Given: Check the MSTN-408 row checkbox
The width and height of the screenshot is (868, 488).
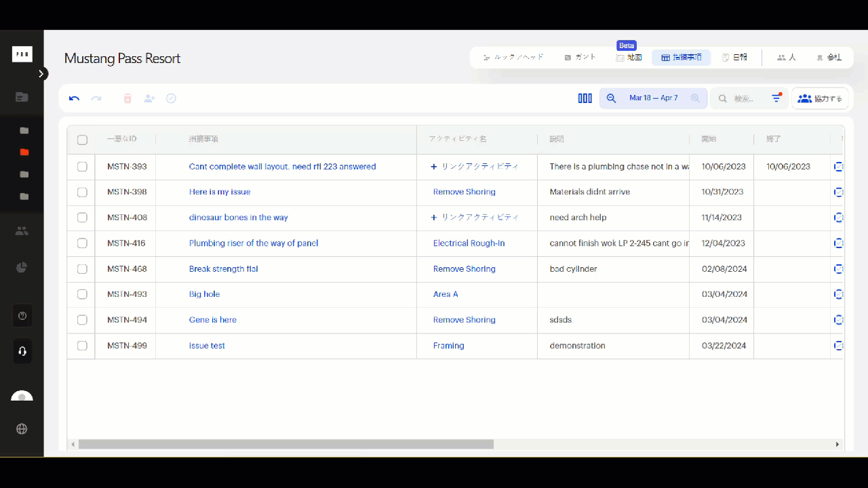Looking at the screenshot, I should click(x=82, y=218).
